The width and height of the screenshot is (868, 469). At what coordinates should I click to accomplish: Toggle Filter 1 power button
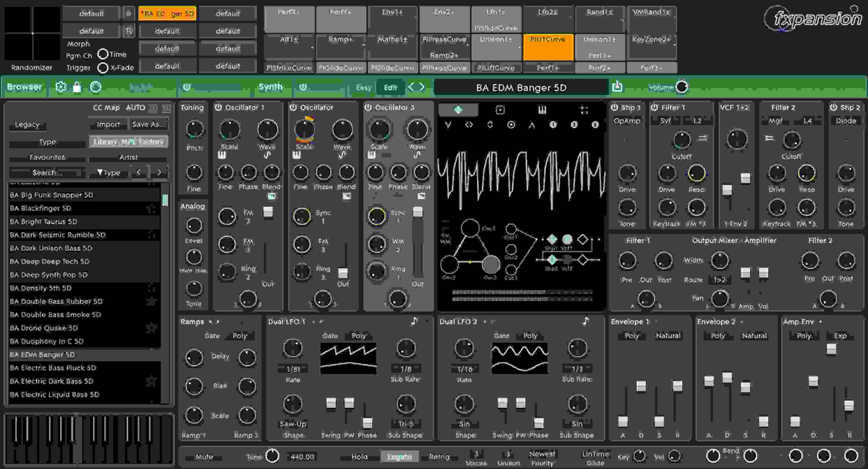pos(654,107)
